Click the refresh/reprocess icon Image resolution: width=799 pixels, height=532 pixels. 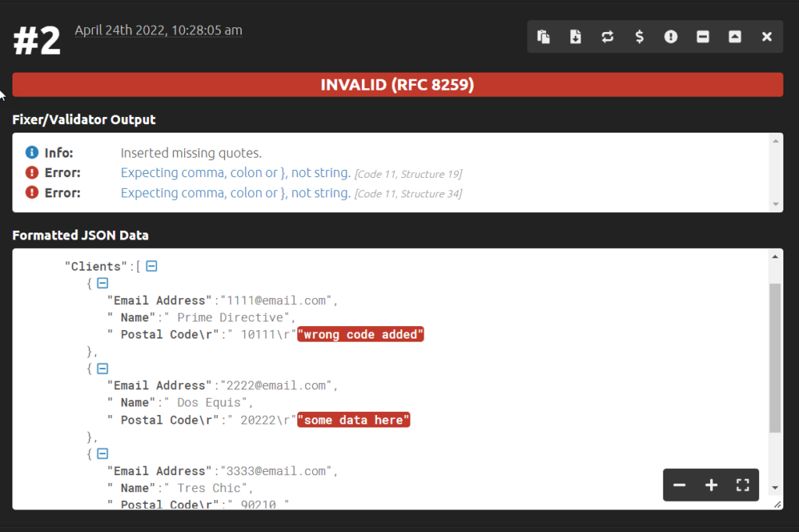(607, 37)
